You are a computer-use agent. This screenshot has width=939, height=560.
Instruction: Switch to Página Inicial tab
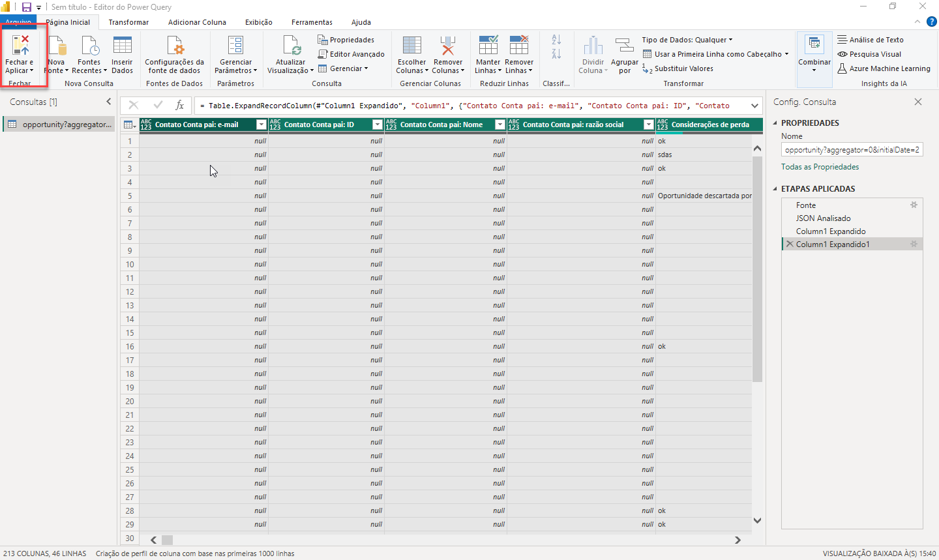(68, 22)
